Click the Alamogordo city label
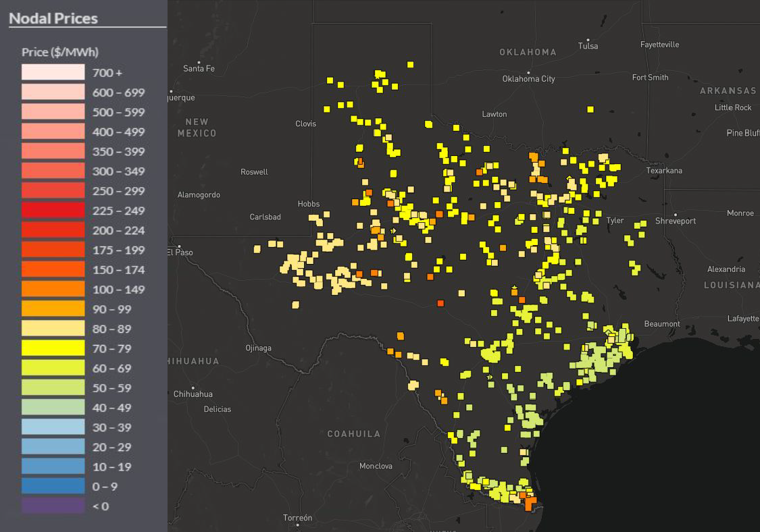Screen dimensions: 760x532 coord(199,195)
